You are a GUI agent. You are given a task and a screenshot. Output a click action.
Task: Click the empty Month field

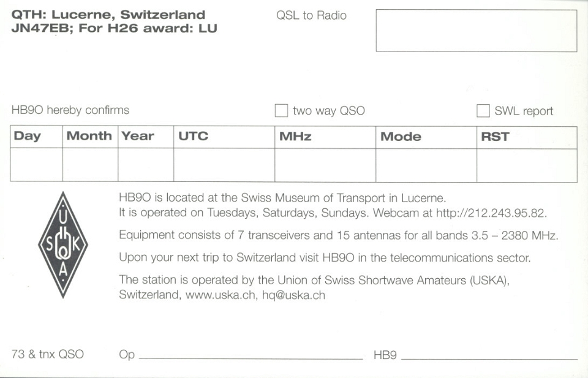click(91, 165)
